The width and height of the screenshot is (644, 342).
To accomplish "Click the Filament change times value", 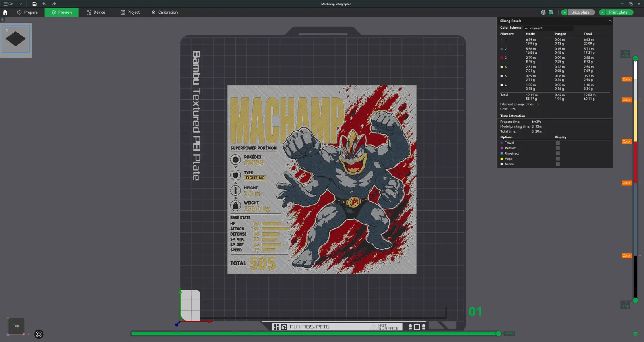I will 537,104.
